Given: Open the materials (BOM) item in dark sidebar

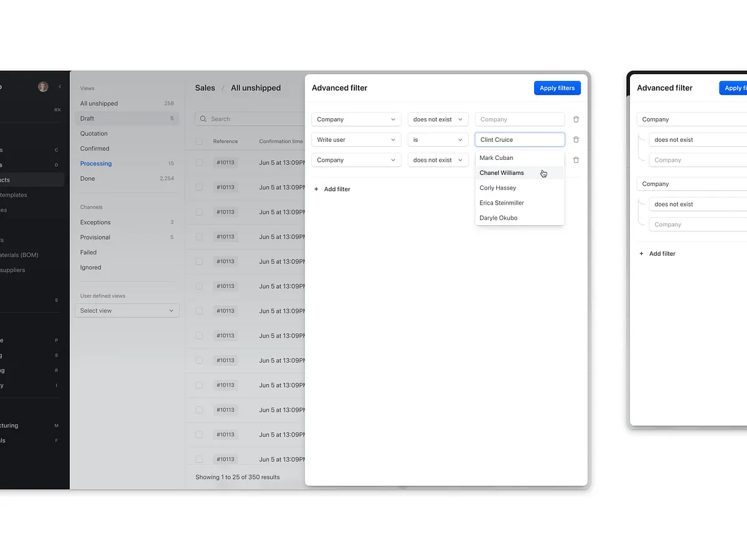Looking at the screenshot, I should 19,255.
